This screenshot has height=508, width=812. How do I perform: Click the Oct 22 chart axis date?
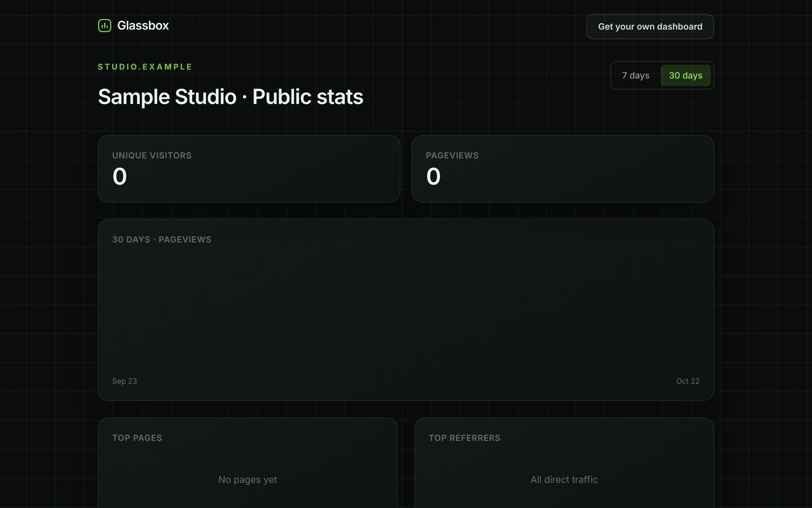688,381
